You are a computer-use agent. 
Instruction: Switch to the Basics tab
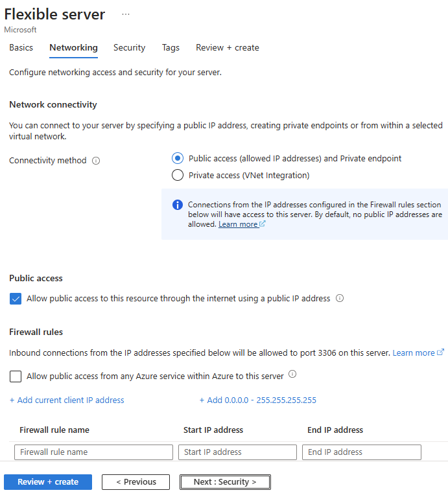(21, 47)
